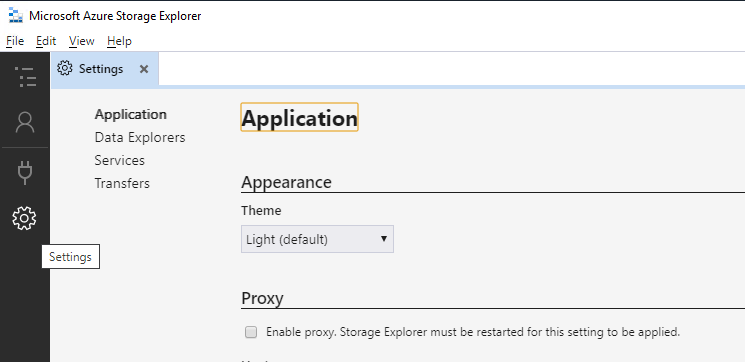Image resolution: width=745 pixels, height=362 pixels.
Task: Click the gear icon on the Settings tab
Action: click(x=65, y=68)
